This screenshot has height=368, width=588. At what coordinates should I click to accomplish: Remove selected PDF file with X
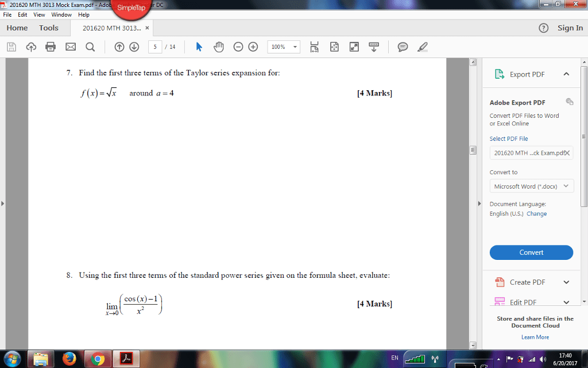[x=567, y=153]
